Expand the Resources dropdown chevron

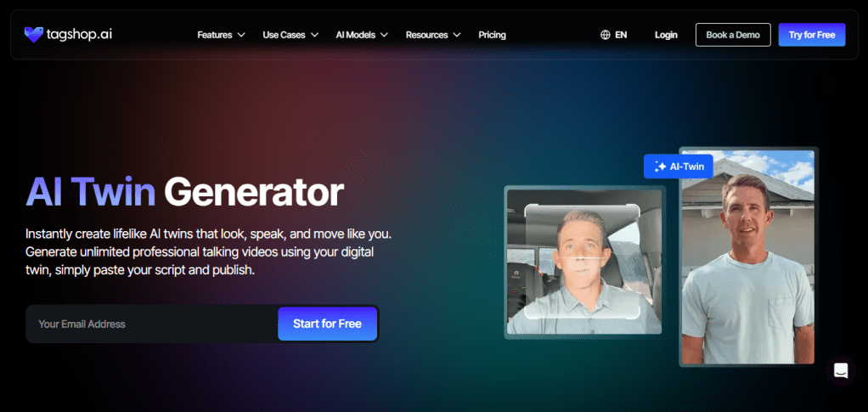click(x=457, y=35)
